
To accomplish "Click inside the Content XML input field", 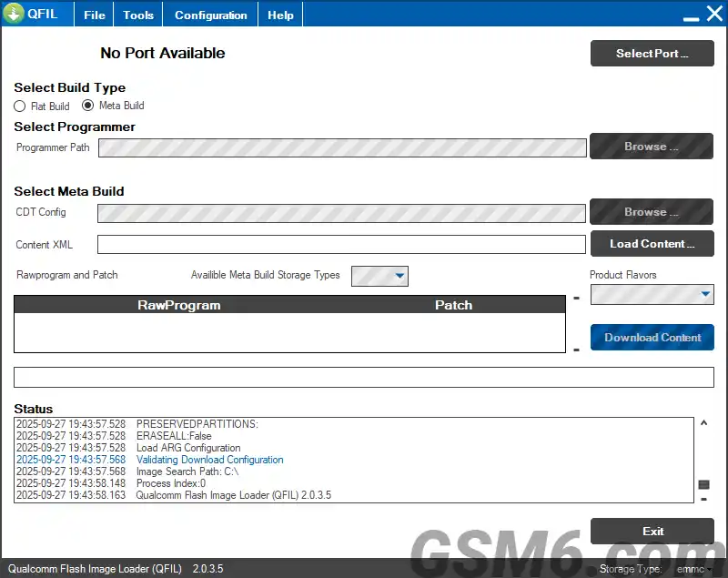I will click(341, 244).
